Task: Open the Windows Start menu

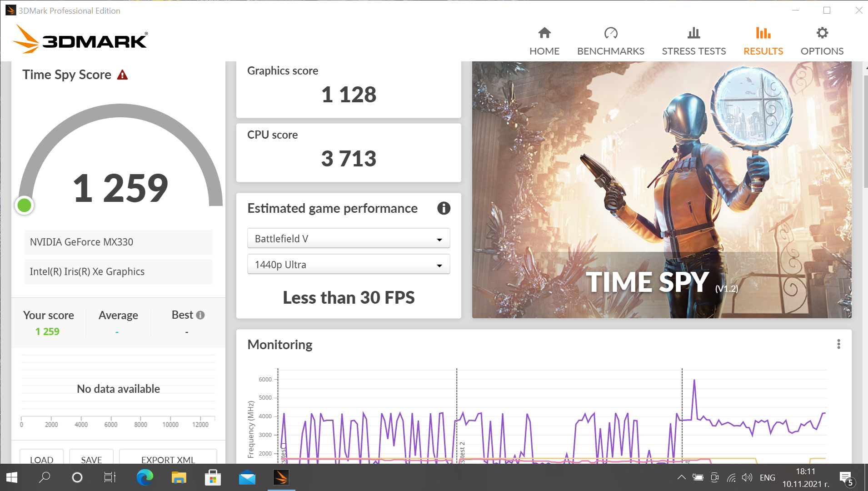Action: coord(12,477)
